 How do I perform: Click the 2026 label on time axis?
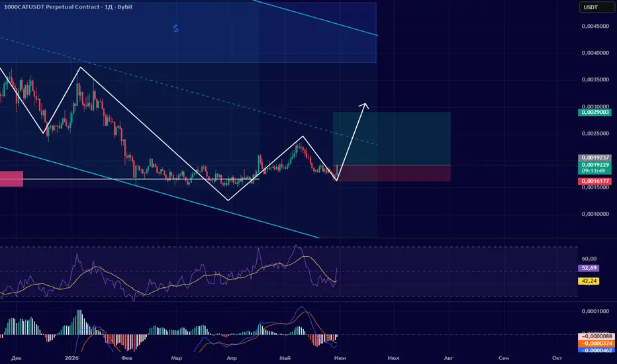point(71,358)
